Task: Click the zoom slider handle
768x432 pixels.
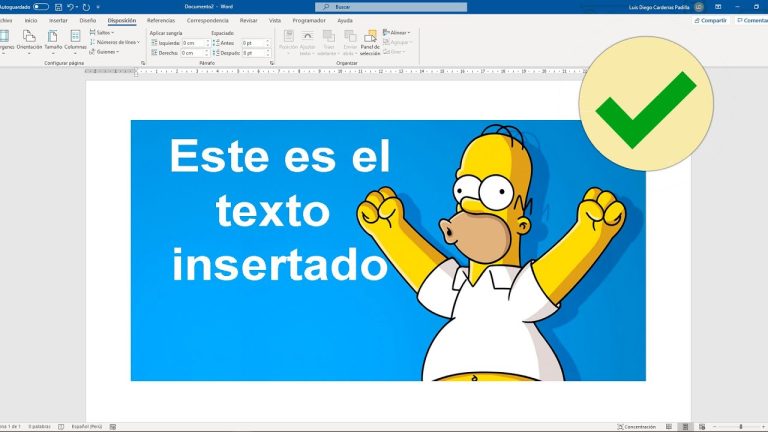Action: click(741, 427)
